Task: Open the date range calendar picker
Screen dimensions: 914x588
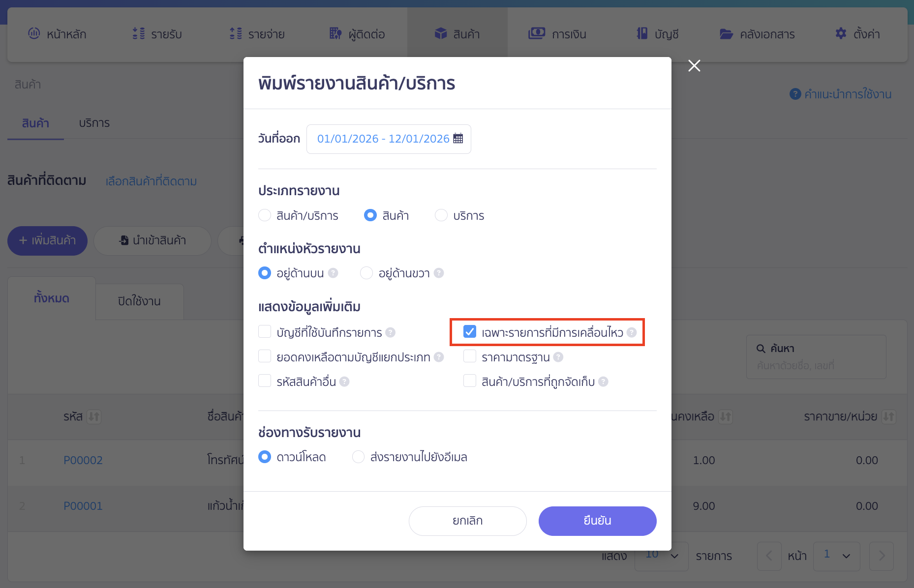Action: tap(457, 138)
